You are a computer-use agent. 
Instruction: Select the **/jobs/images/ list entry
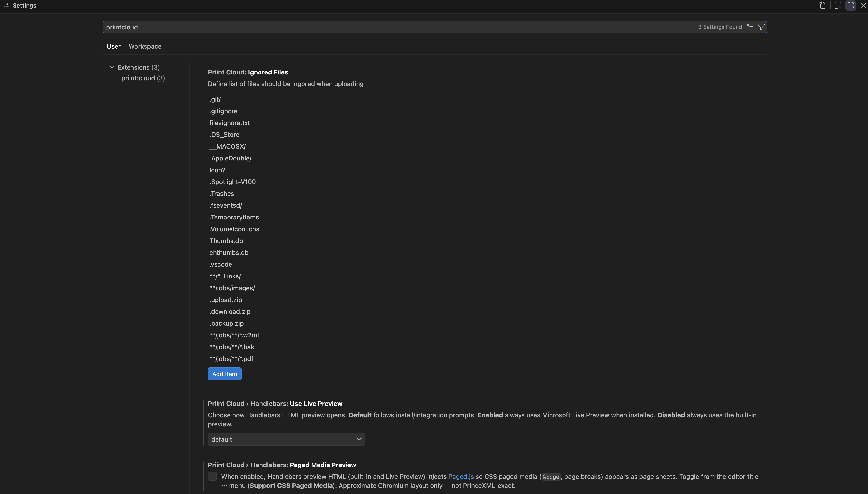(x=232, y=288)
